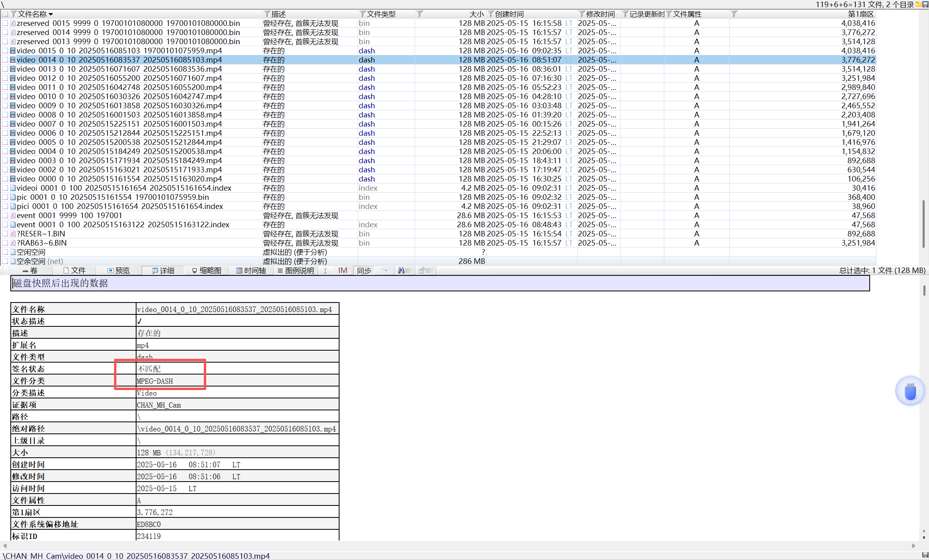
Task: Click the filter funnel on 描述 column
Action: click(267, 14)
